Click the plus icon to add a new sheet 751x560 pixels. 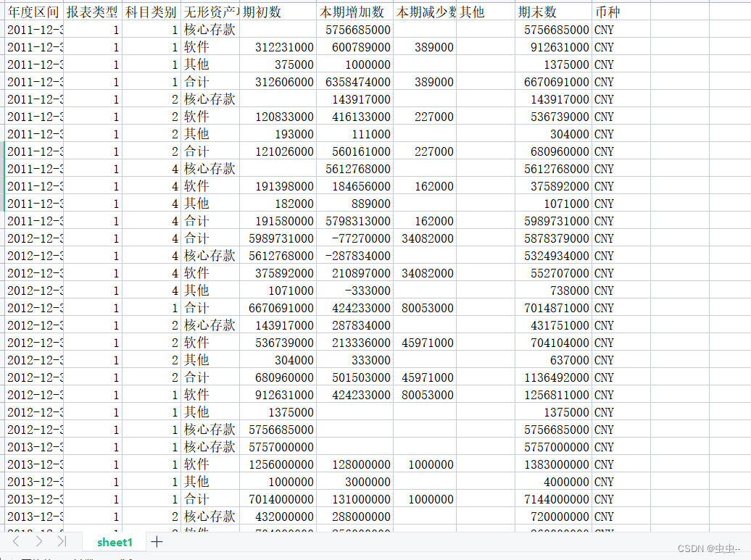pyautogui.click(x=157, y=541)
